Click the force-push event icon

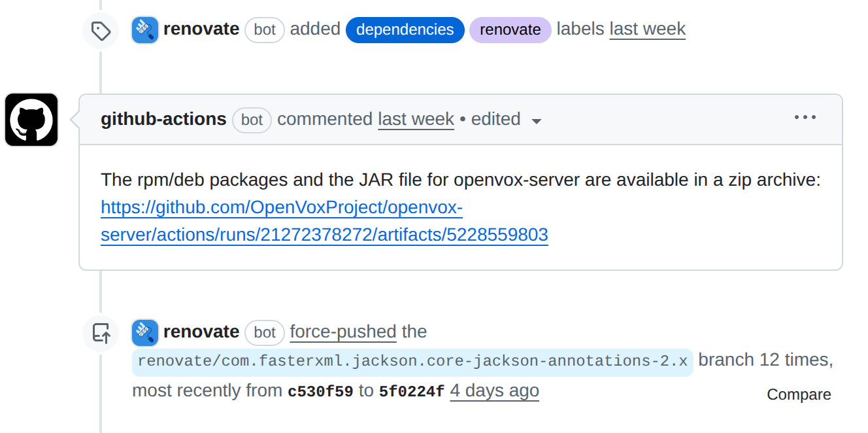click(101, 332)
